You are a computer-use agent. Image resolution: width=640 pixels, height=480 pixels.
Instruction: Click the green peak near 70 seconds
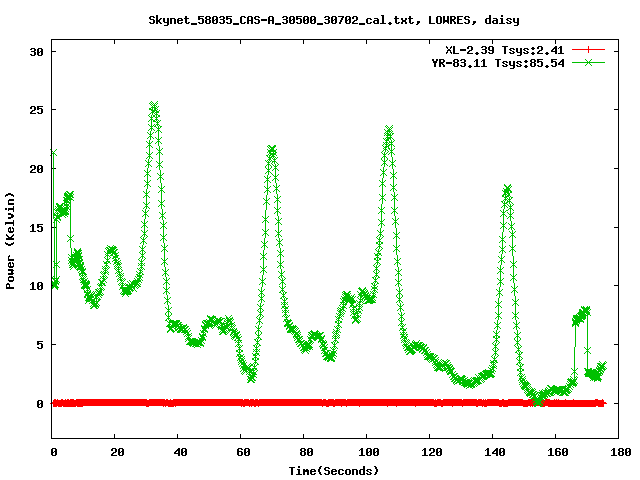coord(272,149)
